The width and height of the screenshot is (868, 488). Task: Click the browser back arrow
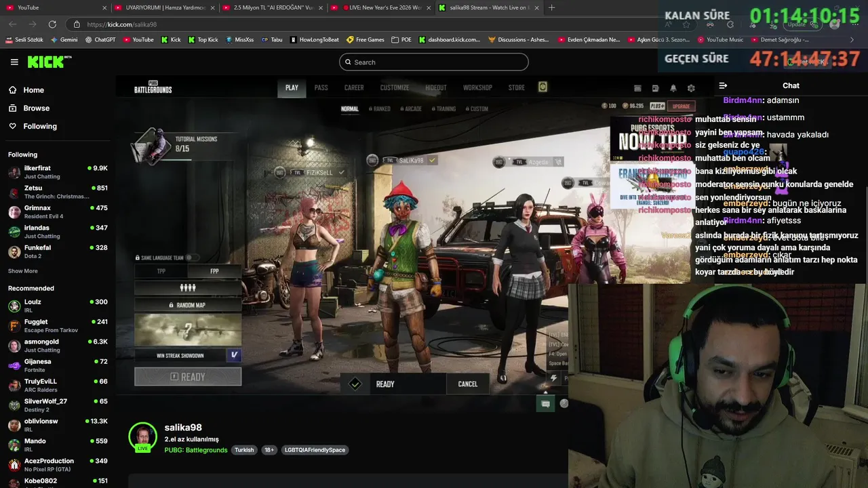[x=12, y=24]
